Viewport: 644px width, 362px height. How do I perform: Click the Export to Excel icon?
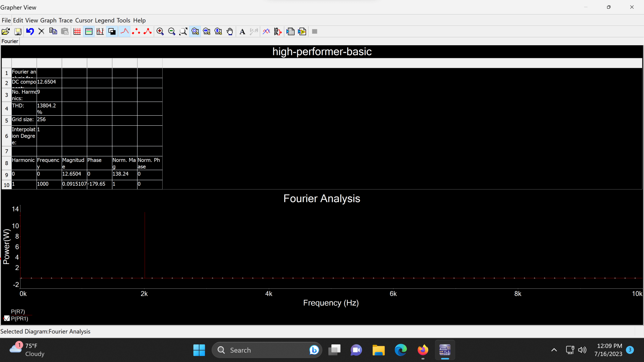[291, 31]
